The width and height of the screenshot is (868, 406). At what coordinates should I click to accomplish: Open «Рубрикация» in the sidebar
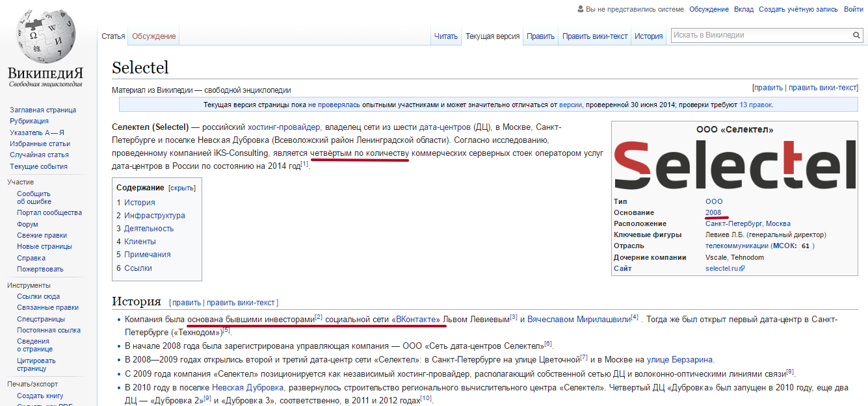tap(29, 121)
